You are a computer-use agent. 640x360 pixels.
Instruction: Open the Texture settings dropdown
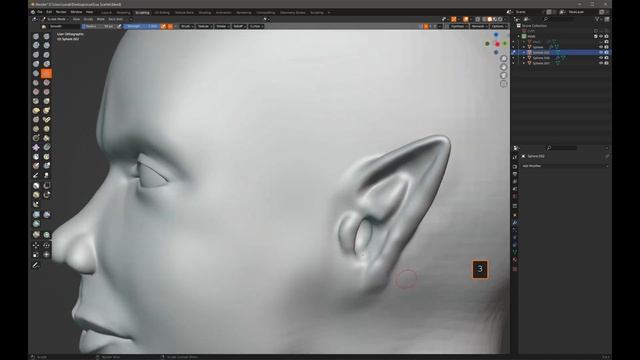point(204,26)
